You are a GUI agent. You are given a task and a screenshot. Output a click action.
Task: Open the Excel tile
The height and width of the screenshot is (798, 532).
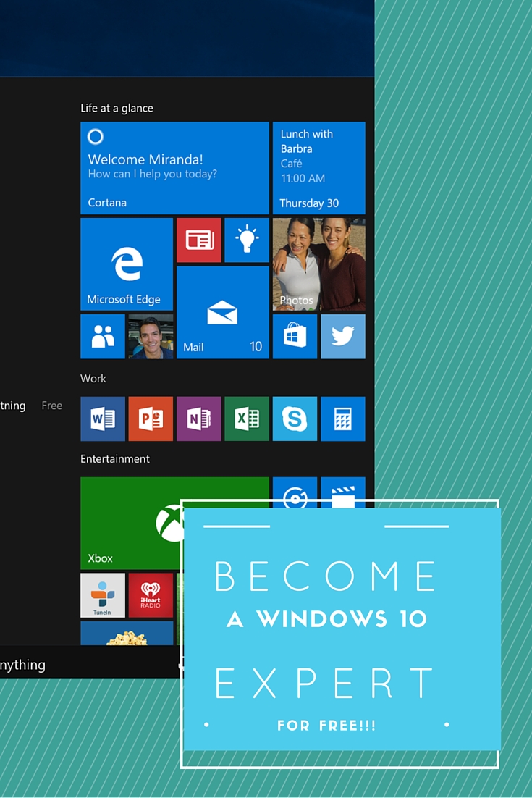[x=247, y=419]
